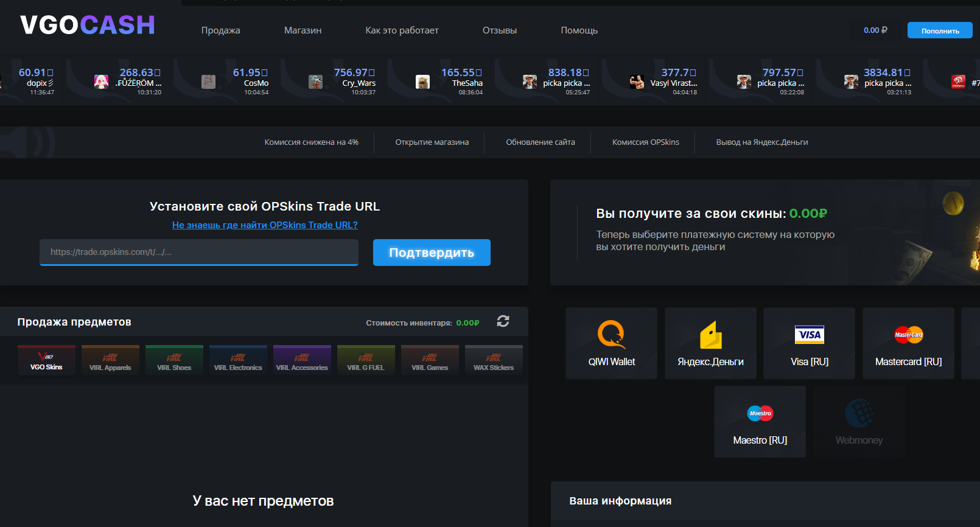Select the QIWI Wallet payment option
This screenshot has height=527, width=980.
click(612, 343)
